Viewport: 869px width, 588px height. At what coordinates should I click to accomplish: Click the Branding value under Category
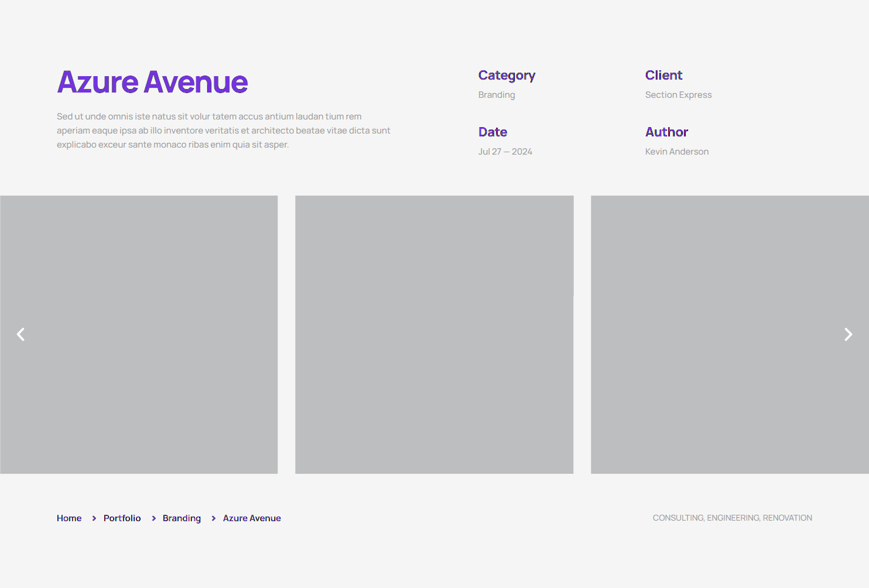coord(497,95)
